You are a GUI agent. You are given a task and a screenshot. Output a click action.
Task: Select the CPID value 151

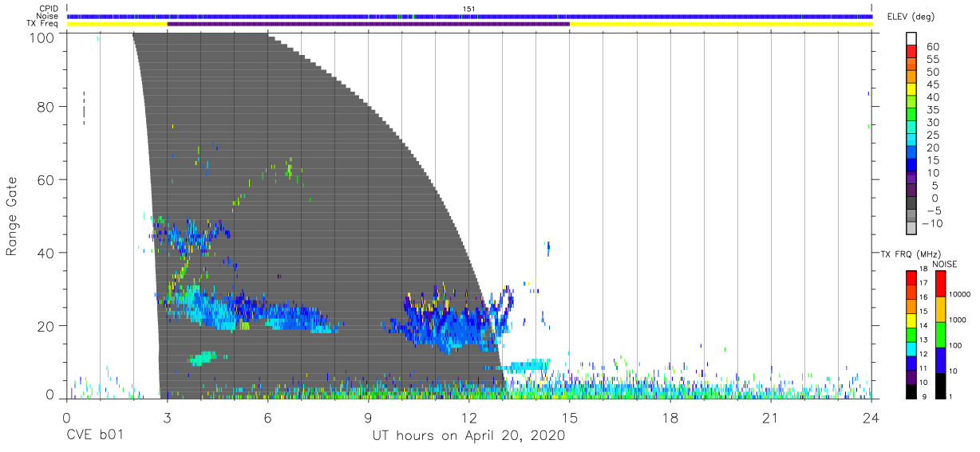[469, 9]
